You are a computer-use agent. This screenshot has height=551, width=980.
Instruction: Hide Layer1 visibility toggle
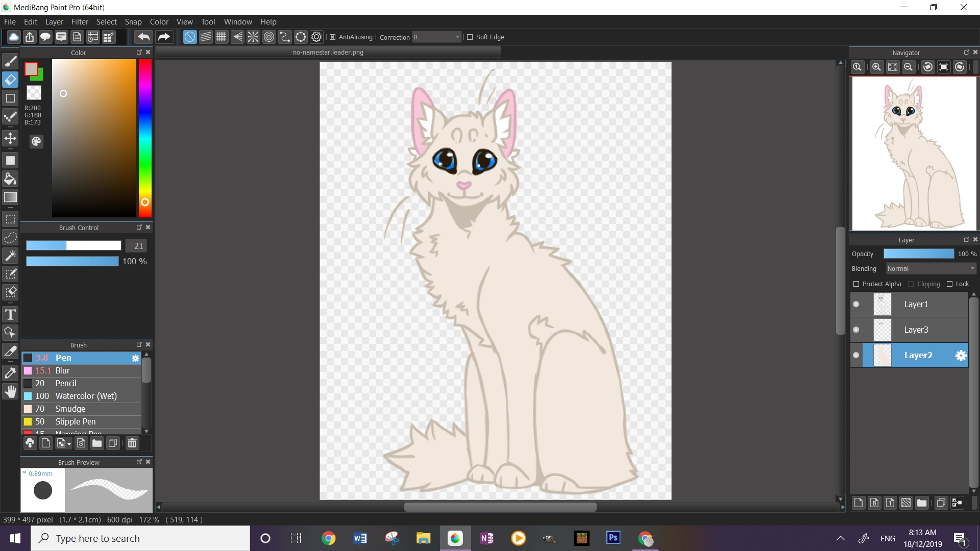(856, 304)
